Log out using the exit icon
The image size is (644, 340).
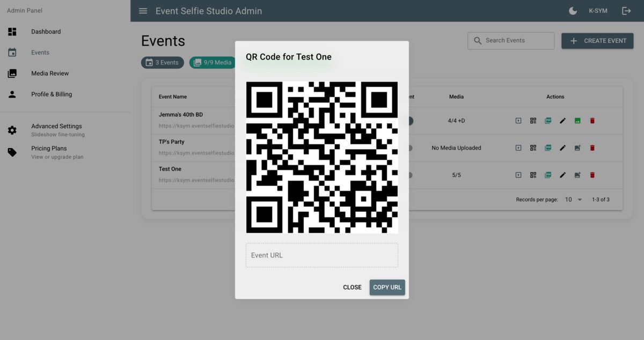626,10
